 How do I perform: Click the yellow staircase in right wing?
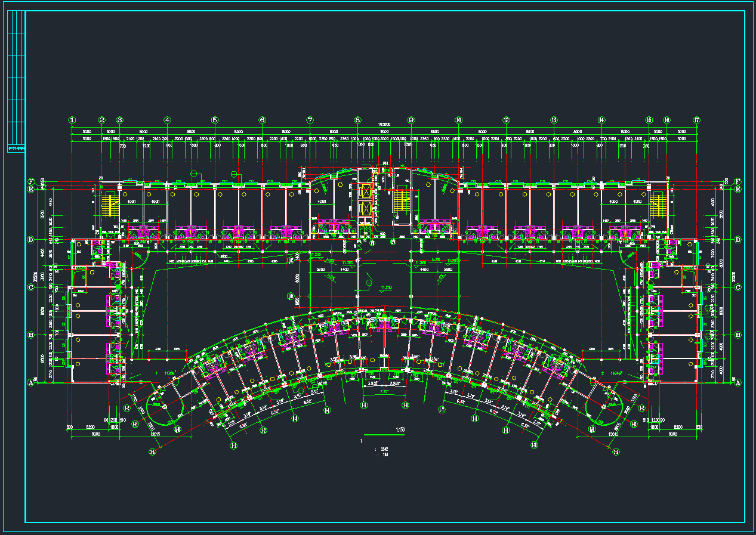tap(658, 205)
